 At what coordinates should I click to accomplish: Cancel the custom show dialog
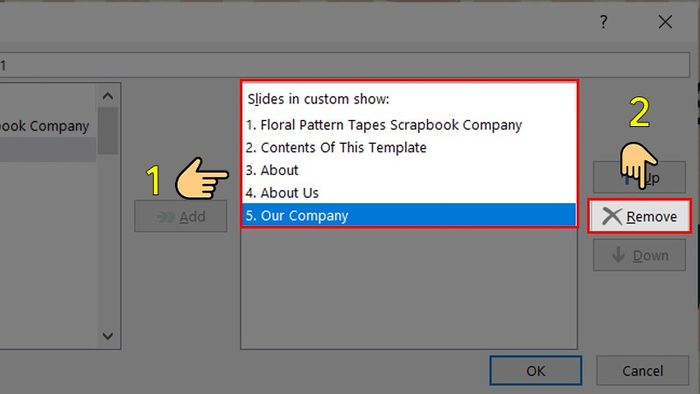[x=642, y=370]
